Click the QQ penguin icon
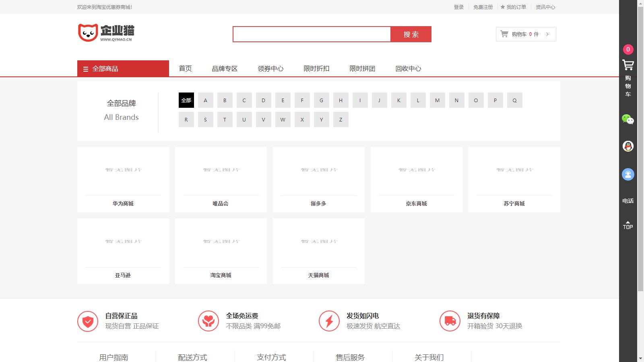The width and height of the screenshot is (644, 362). pyautogui.click(x=628, y=146)
